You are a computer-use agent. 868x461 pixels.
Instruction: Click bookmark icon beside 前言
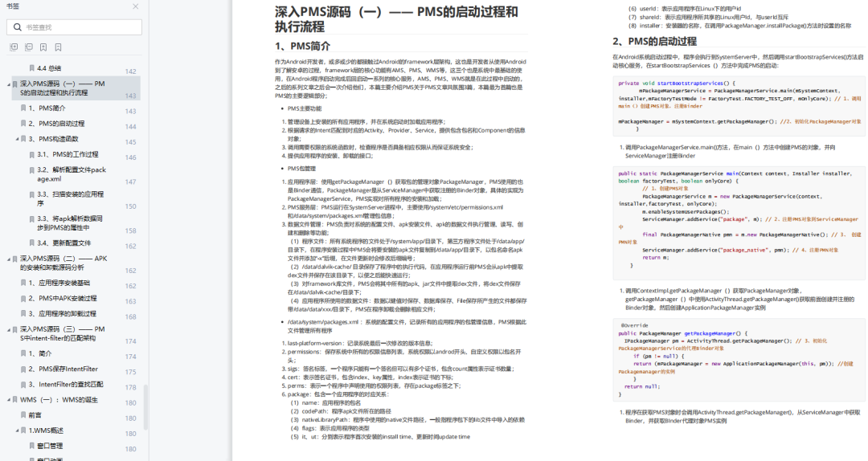point(23,415)
